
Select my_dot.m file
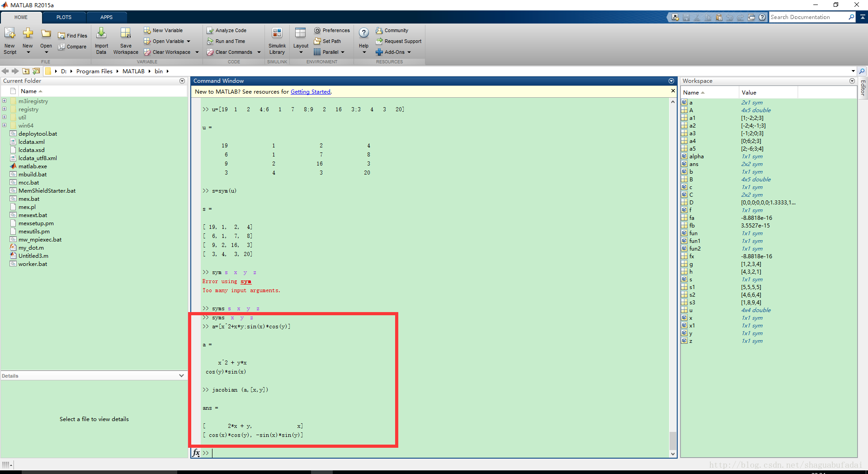(x=31, y=248)
